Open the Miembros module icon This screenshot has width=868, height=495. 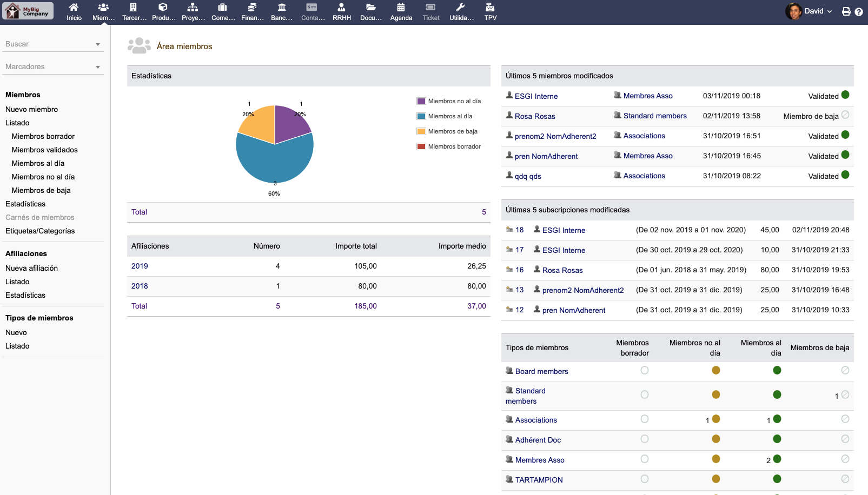(x=103, y=7)
